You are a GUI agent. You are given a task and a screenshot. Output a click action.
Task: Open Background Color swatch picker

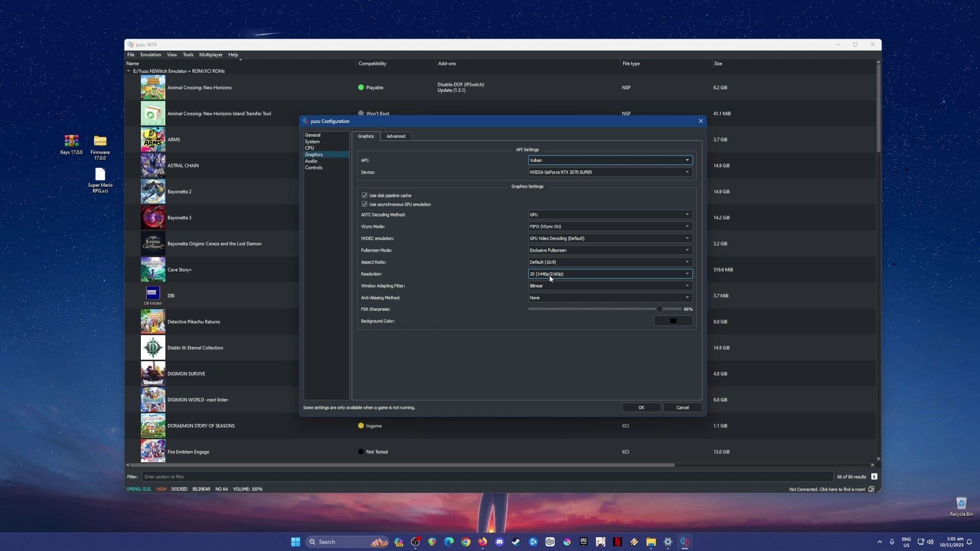point(673,321)
